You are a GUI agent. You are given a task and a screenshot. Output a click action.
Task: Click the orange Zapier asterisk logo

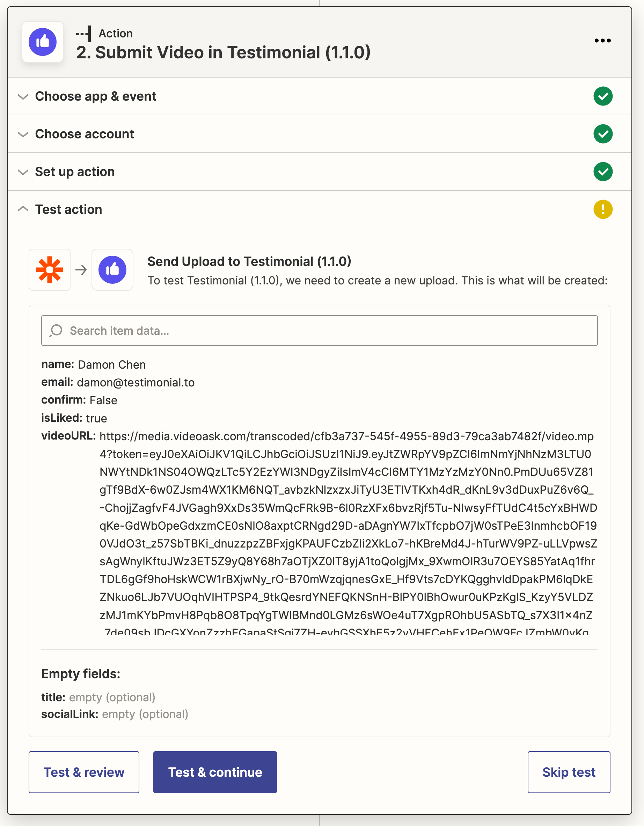tap(50, 270)
